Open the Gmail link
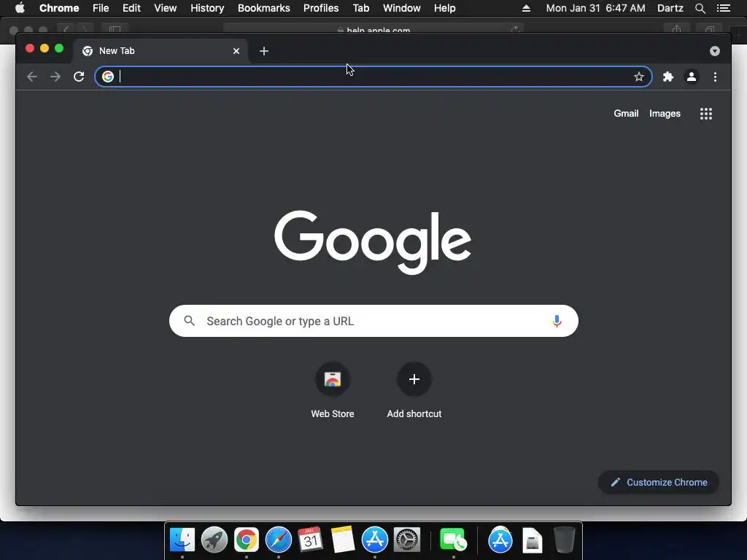The image size is (747, 560). click(626, 113)
